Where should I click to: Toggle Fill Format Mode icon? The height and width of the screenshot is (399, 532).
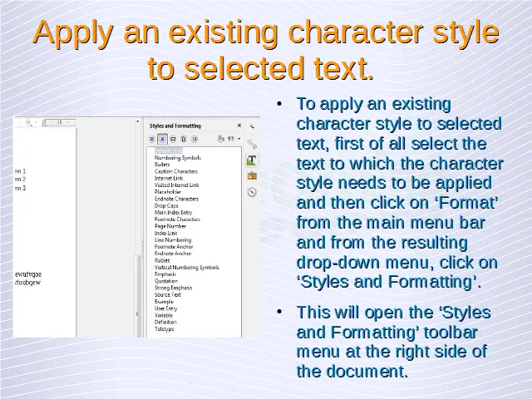pyautogui.click(x=220, y=139)
